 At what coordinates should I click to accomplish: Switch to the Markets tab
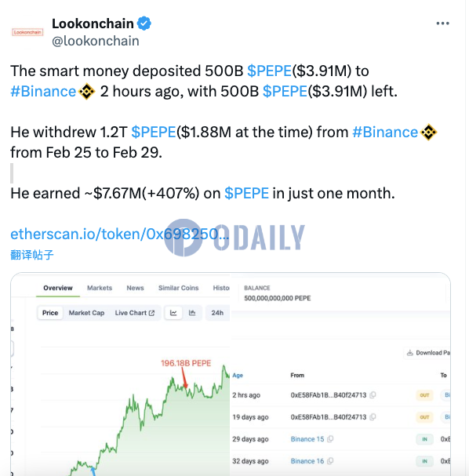[x=100, y=288]
